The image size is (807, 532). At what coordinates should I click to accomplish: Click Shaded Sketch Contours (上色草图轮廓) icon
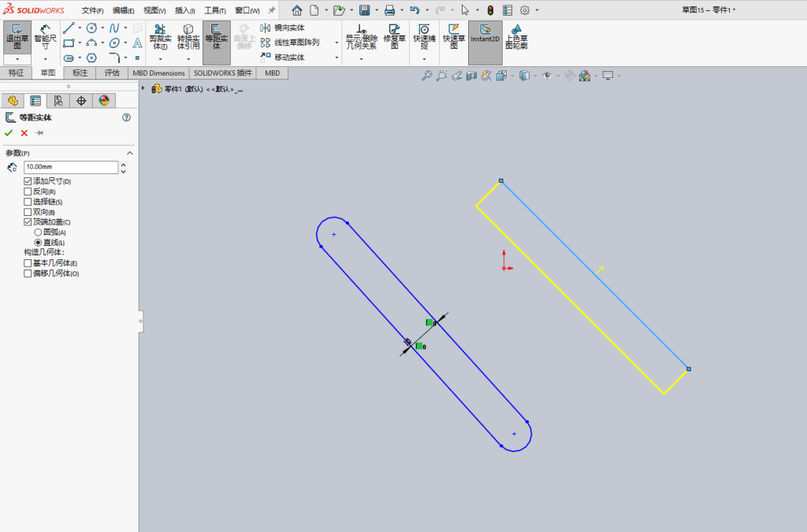516,36
